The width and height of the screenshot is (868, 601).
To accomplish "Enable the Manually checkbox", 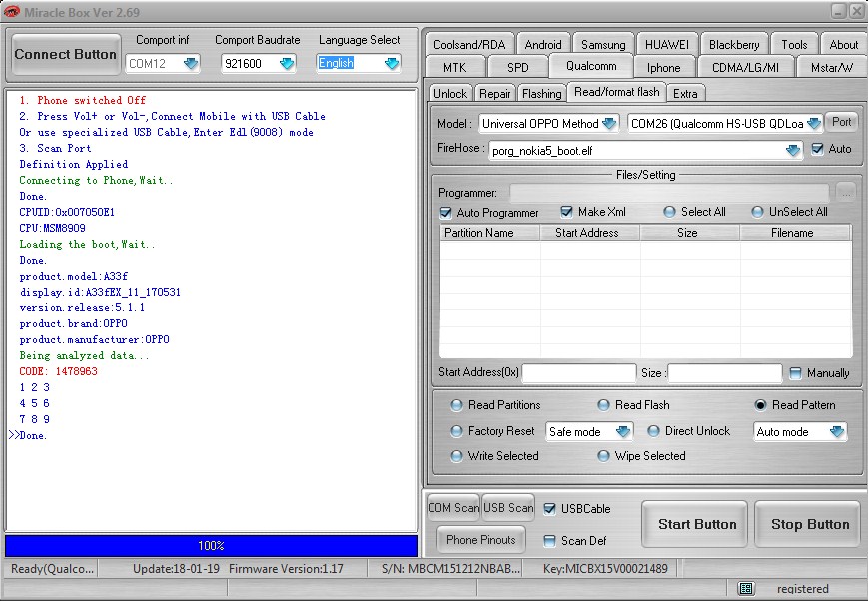I will [795, 373].
